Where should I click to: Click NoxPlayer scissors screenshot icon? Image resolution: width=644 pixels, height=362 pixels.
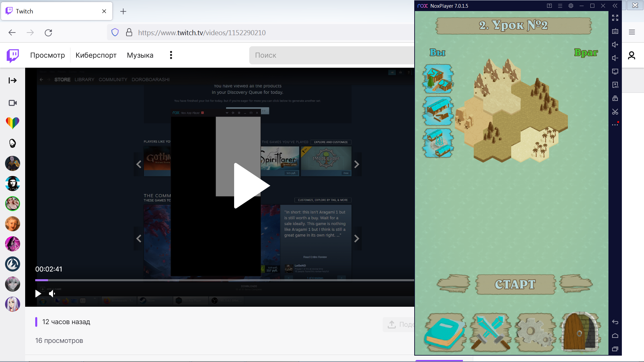click(615, 112)
